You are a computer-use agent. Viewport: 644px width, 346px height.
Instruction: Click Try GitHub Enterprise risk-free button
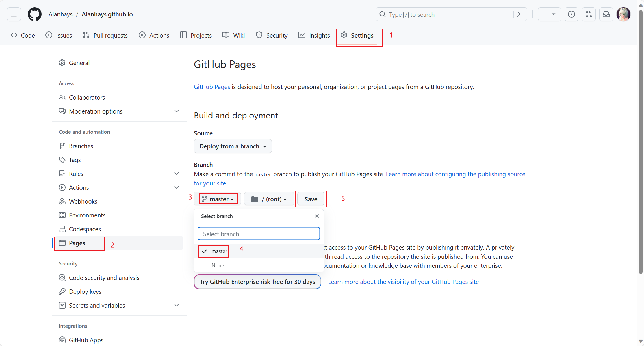click(257, 282)
